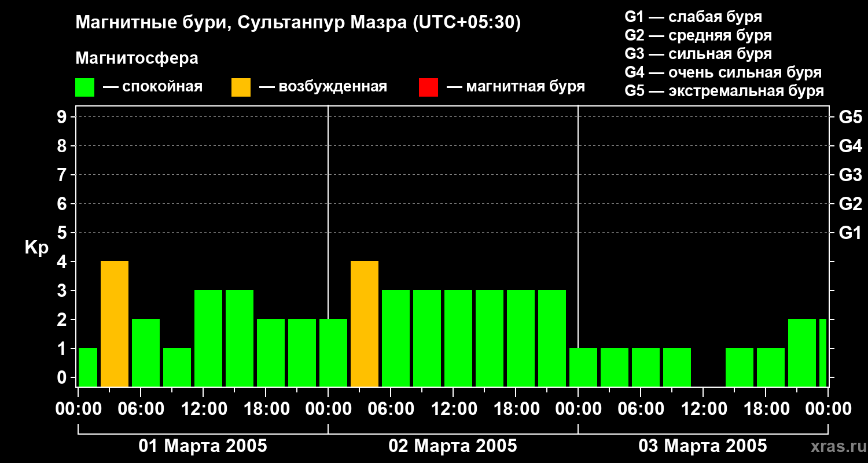Click the orange Kp 4 bar on 02 Марта
The height and width of the screenshot is (463, 868).
pos(365,324)
